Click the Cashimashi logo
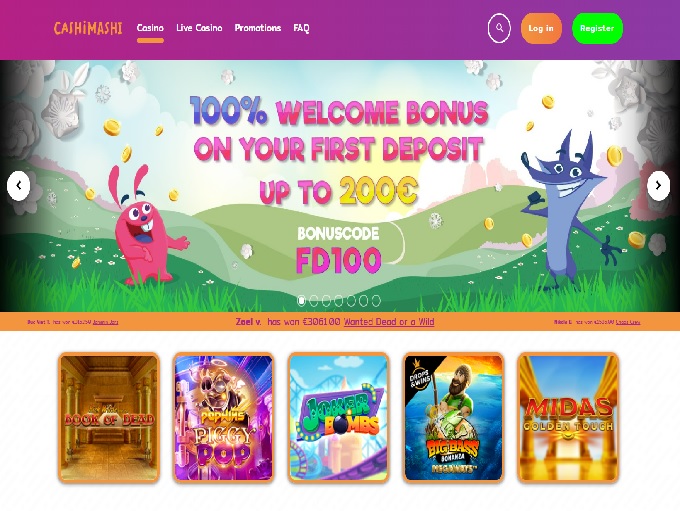The height and width of the screenshot is (511, 680). click(x=88, y=28)
